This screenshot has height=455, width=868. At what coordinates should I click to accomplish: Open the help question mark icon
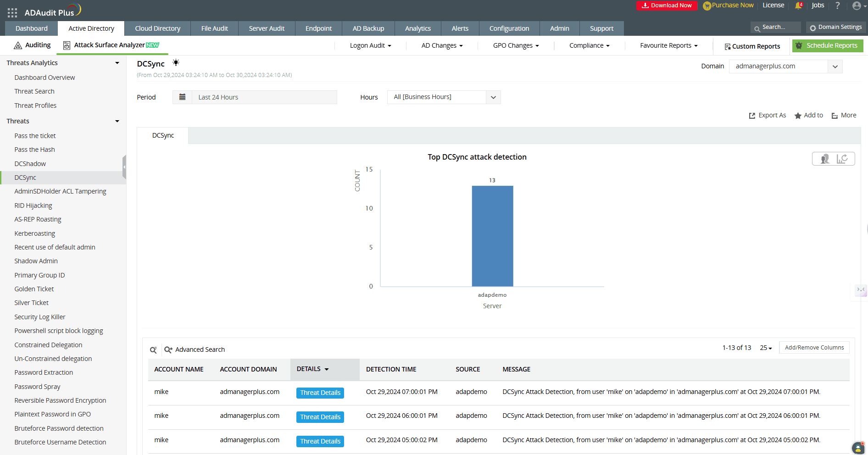837,6
